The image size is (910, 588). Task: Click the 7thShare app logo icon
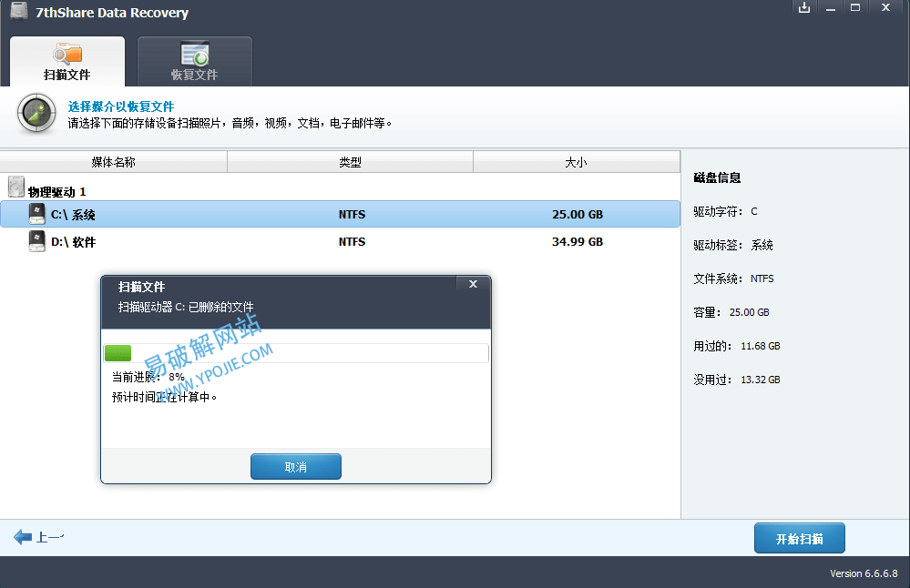point(19,12)
